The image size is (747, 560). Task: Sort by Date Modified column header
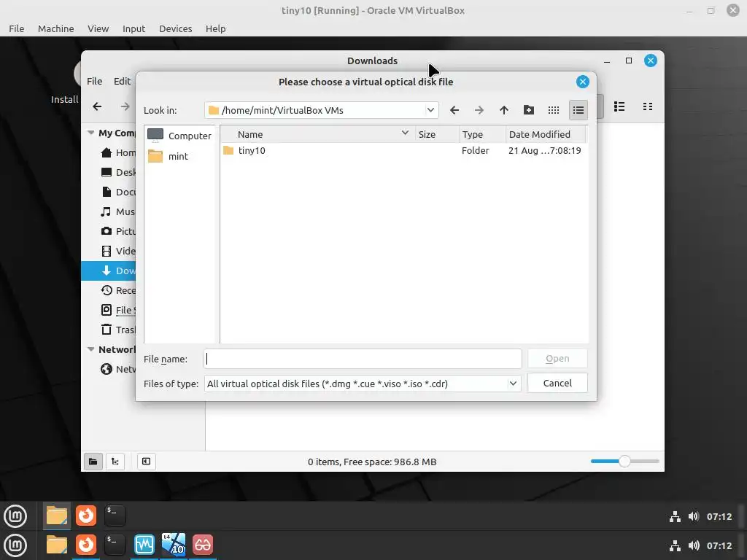coord(546,134)
